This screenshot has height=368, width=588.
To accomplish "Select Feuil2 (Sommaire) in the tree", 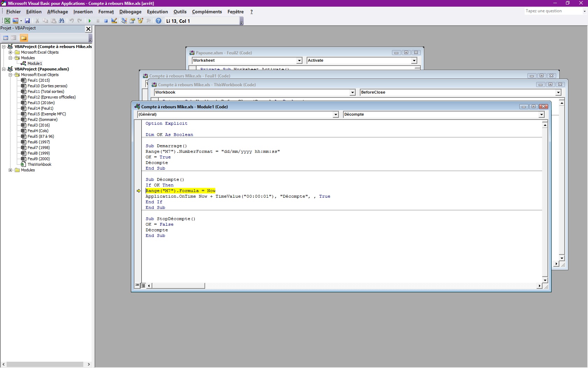I will (42, 120).
